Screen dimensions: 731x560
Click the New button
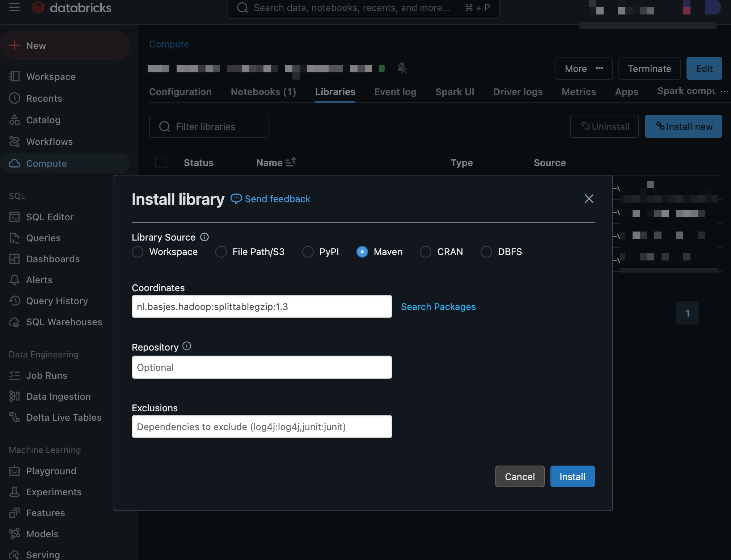[x=65, y=45]
